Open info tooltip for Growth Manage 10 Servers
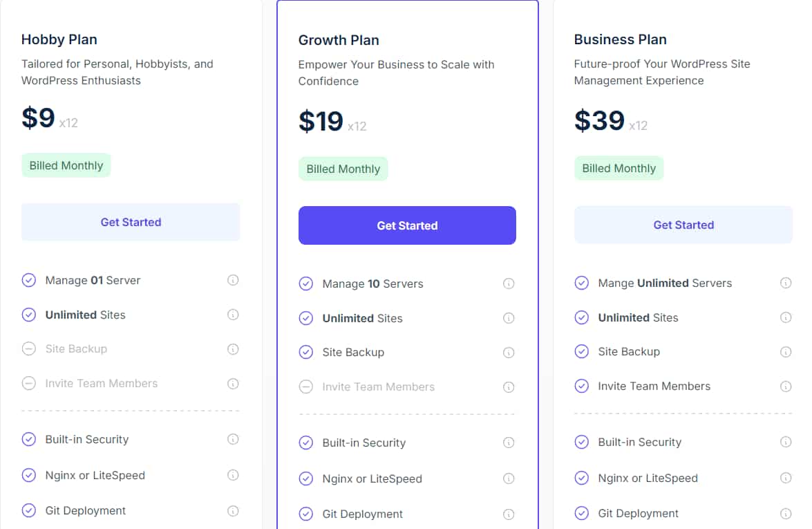 pos(509,284)
